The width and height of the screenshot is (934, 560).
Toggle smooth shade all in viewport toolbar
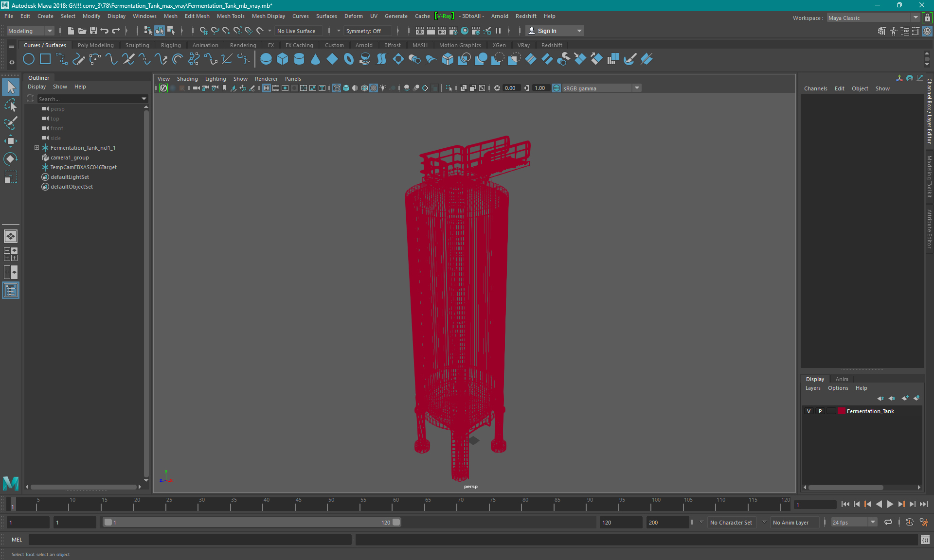point(346,88)
